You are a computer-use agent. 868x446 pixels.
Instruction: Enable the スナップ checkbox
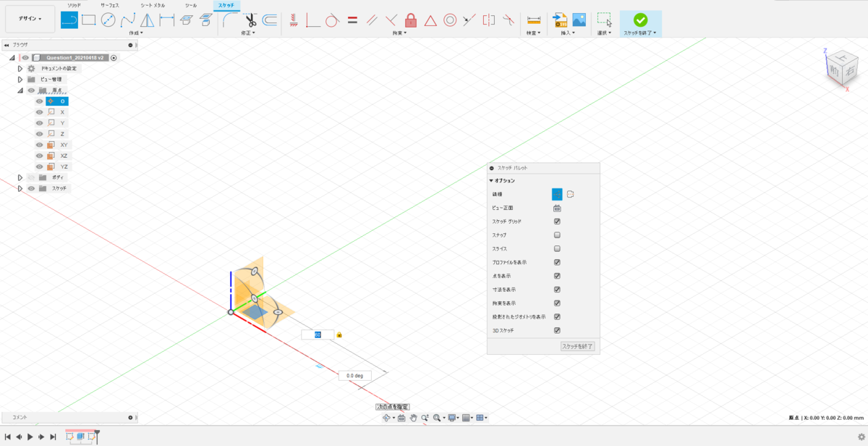pos(557,235)
